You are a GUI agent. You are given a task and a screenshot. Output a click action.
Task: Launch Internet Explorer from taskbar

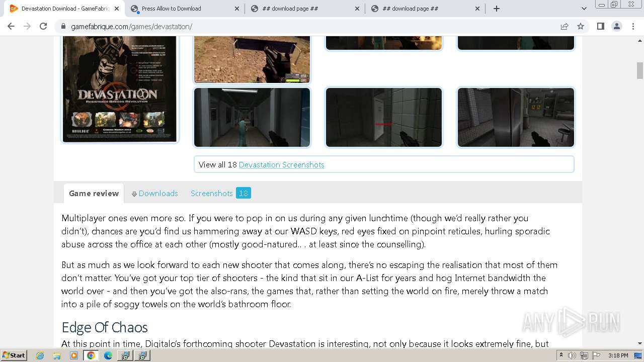pos(40,355)
